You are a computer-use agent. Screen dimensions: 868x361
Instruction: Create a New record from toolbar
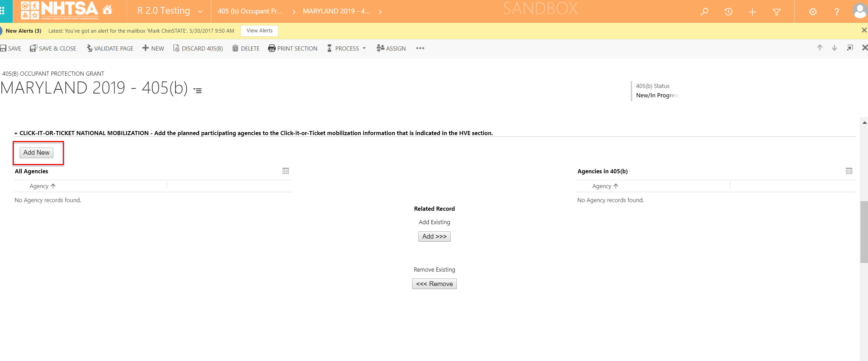click(x=153, y=48)
